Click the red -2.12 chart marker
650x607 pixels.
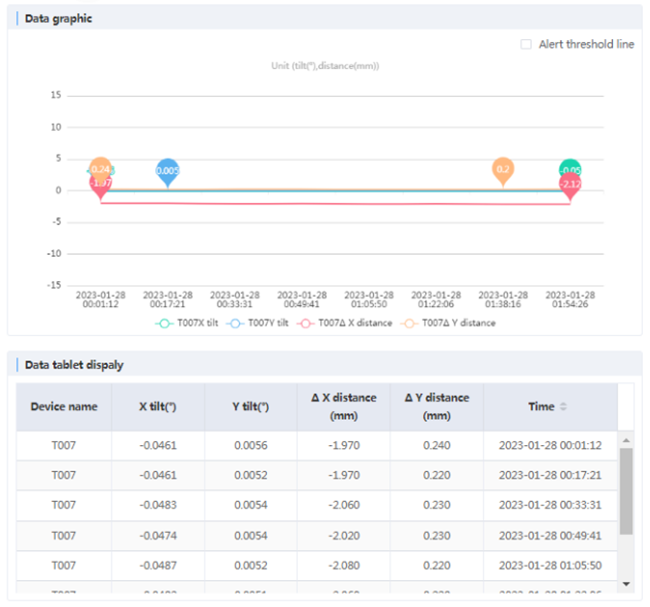pos(570,187)
